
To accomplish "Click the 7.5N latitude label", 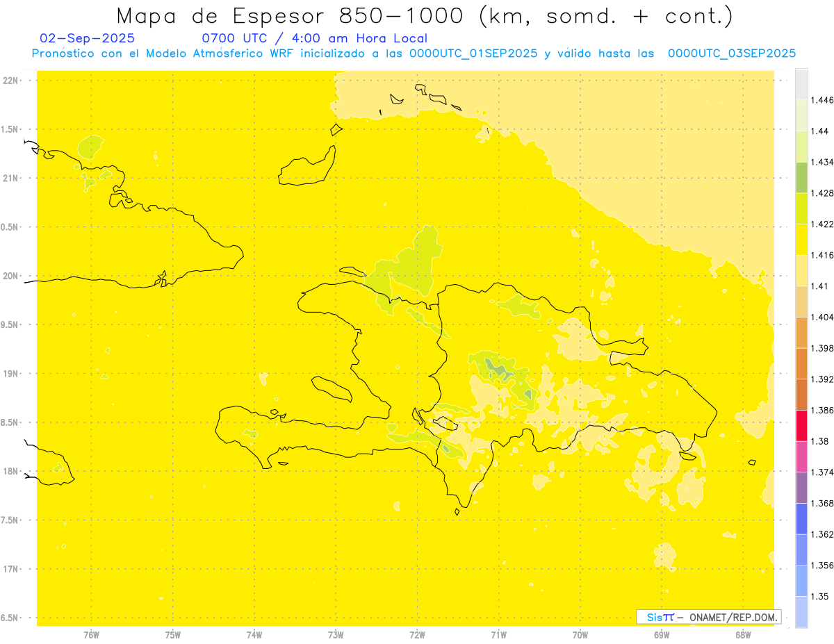I will coord(10,520).
